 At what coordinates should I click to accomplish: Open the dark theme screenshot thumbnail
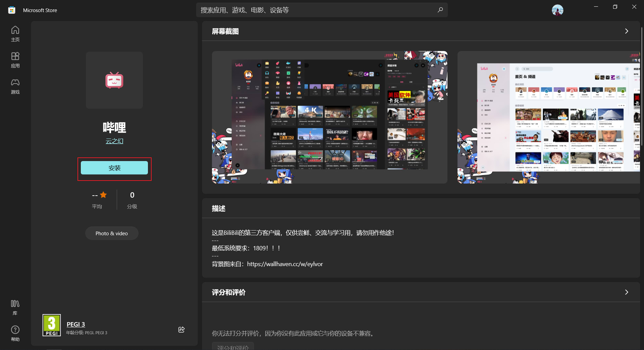[330, 117]
